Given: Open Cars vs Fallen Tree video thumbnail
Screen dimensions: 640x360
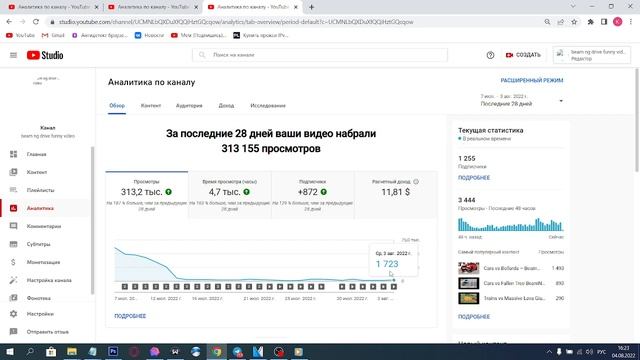Looking at the screenshot, I should [x=469, y=283].
